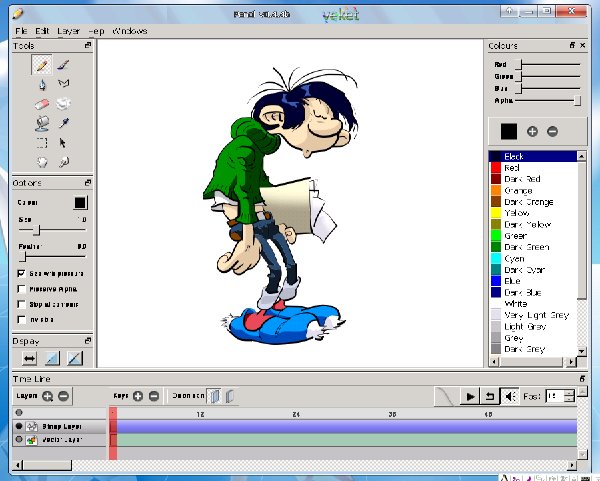Select the Paint Bucket tool
This screenshot has height=481, width=600.
(42, 123)
